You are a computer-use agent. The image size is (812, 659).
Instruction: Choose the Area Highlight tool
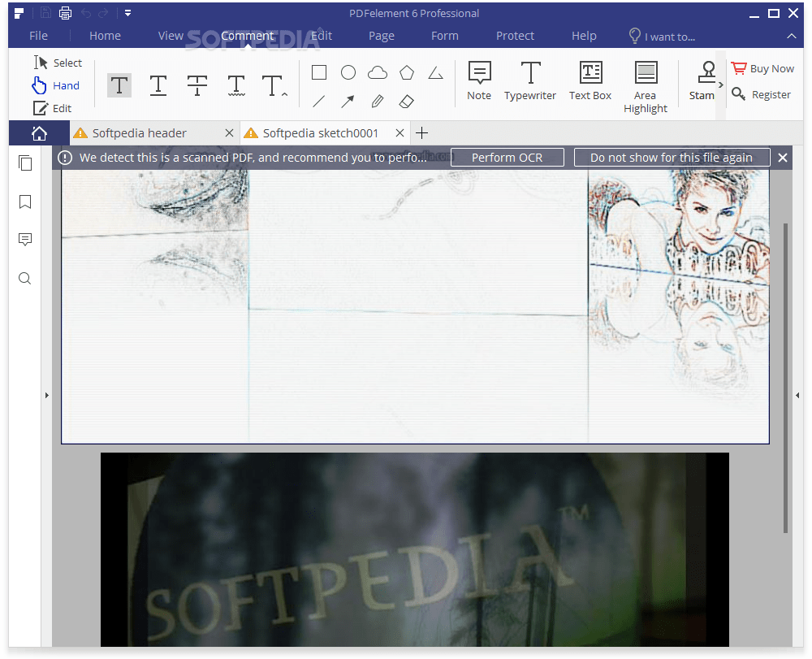(646, 87)
